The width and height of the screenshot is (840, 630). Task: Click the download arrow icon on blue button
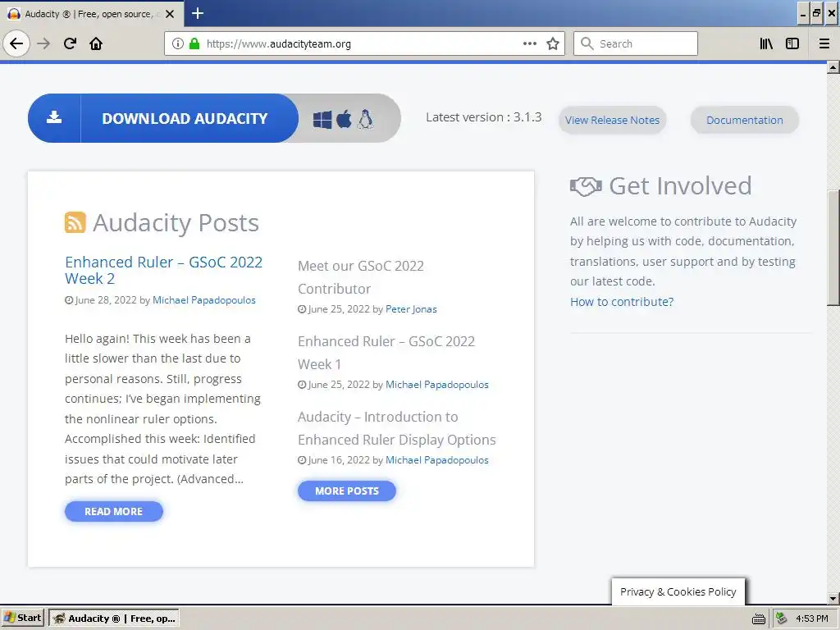[54, 117]
